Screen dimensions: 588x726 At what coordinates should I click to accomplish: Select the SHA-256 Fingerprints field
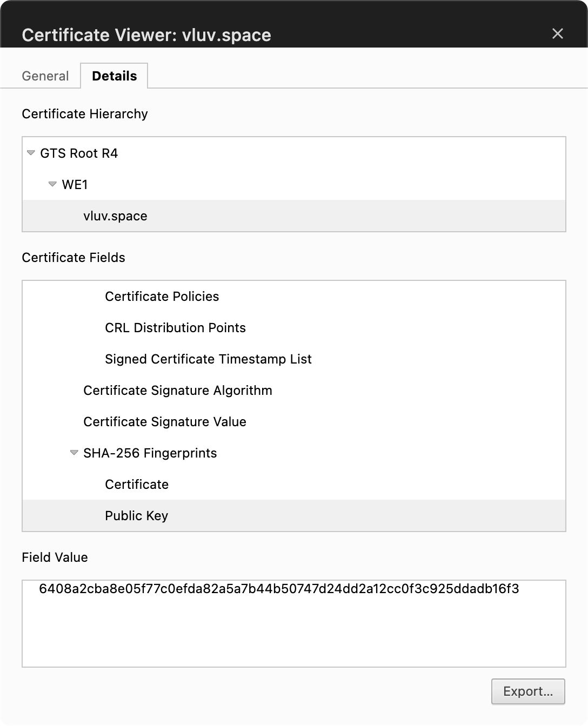tap(150, 453)
